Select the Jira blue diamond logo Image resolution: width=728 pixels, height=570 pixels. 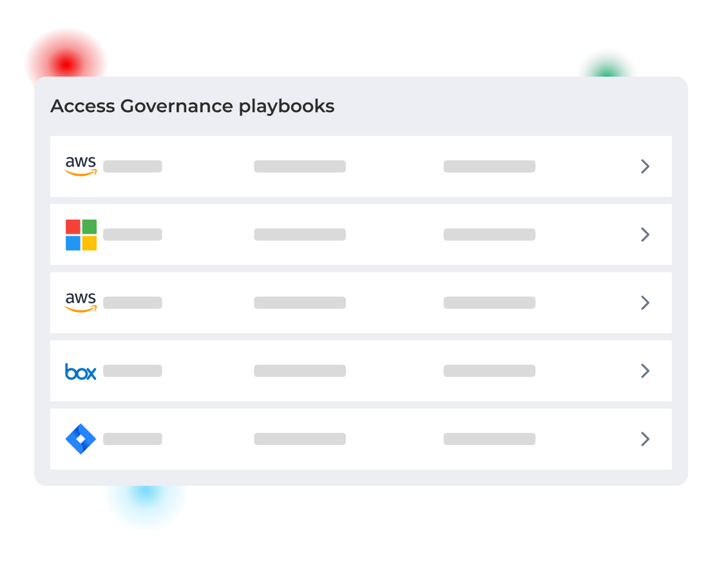[81, 439]
